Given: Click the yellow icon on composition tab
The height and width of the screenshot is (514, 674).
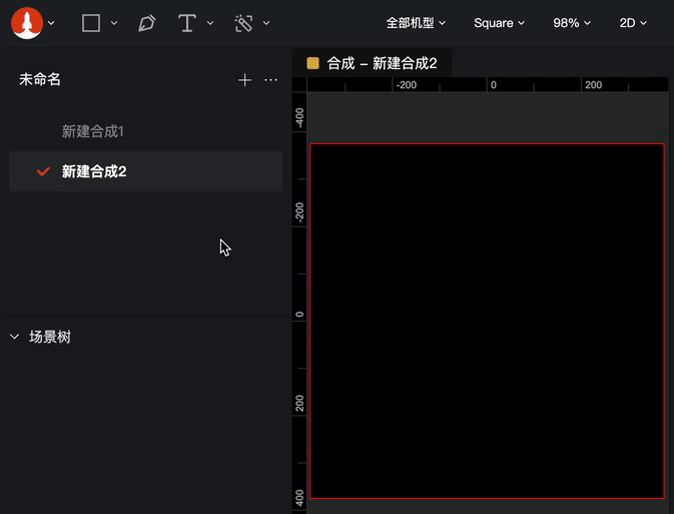Looking at the screenshot, I should [x=313, y=63].
